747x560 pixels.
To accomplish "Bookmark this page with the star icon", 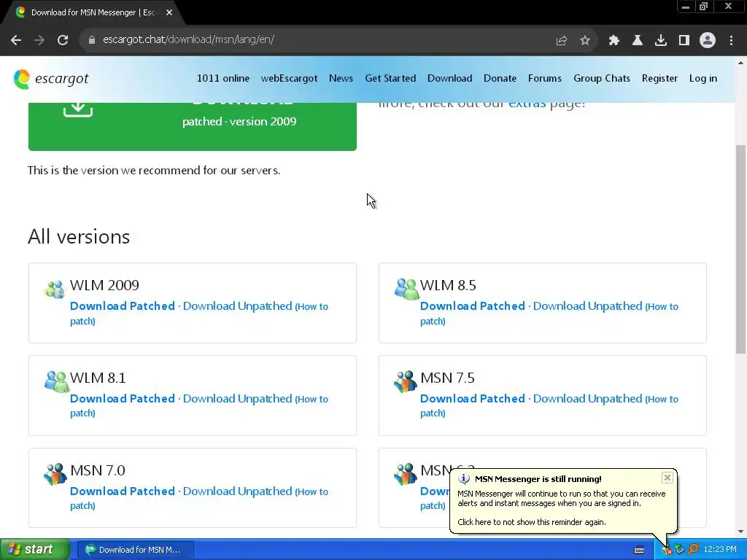I will pyautogui.click(x=585, y=41).
